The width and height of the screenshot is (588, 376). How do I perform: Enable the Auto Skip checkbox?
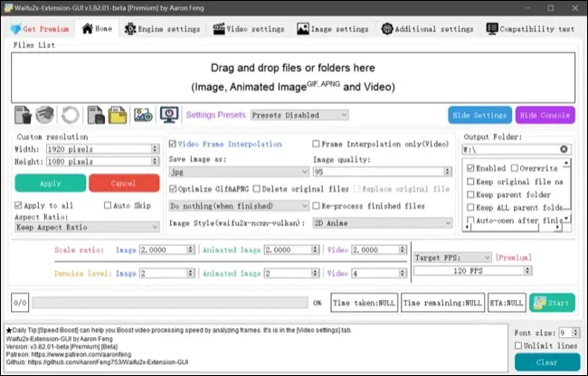tap(108, 205)
